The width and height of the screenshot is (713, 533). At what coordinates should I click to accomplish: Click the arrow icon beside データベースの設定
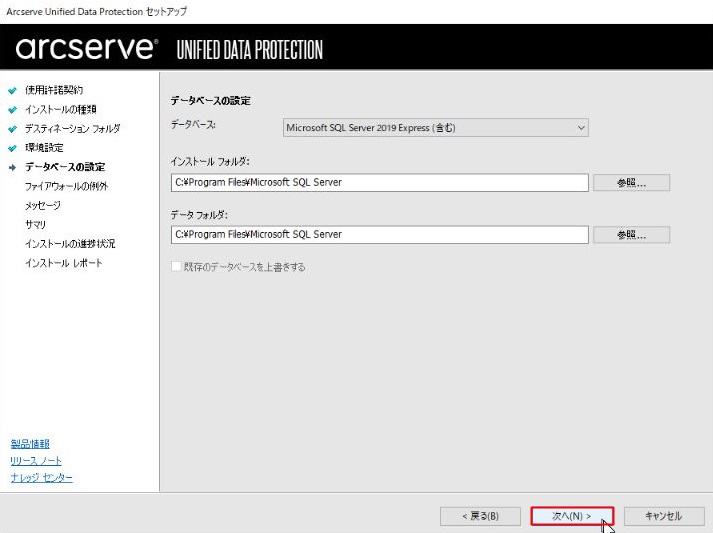tap(13, 167)
